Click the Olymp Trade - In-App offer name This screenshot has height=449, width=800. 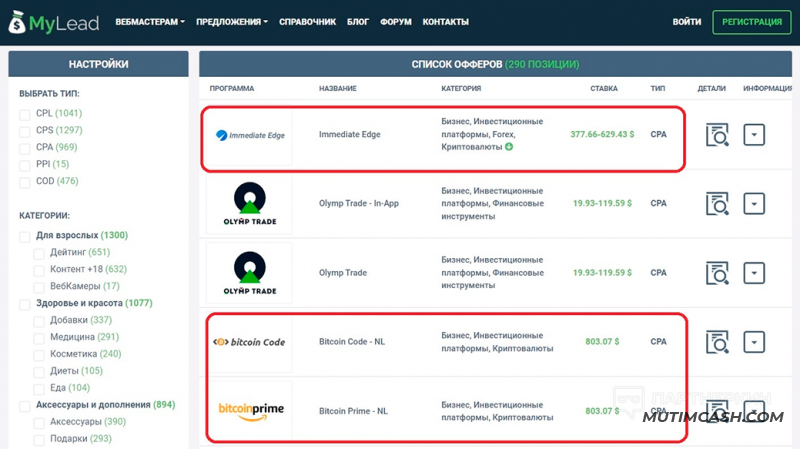pyautogui.click(x=359, y=203)
